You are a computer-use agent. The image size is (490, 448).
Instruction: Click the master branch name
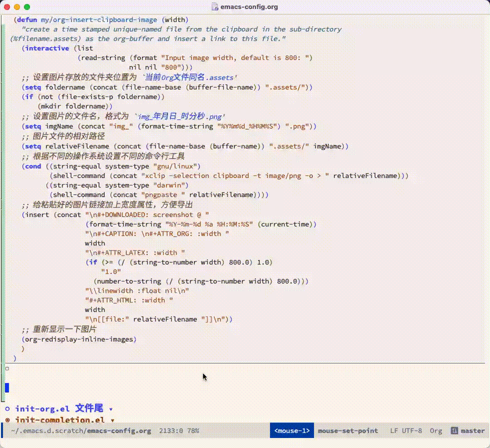[x=472, y=431]
